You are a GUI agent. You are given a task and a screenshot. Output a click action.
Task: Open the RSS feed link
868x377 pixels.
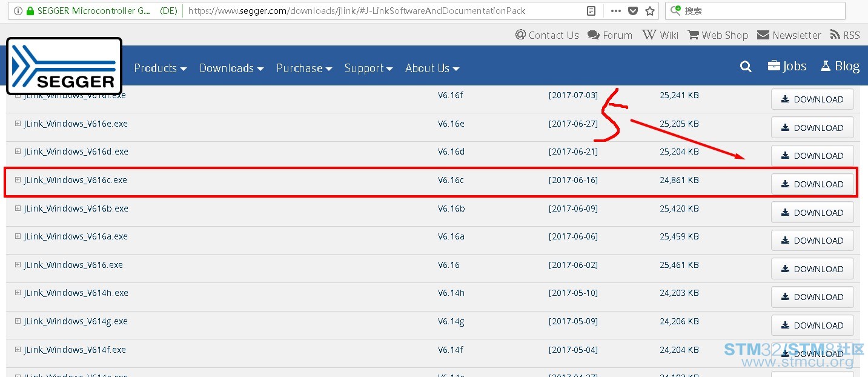pos(845,35)
